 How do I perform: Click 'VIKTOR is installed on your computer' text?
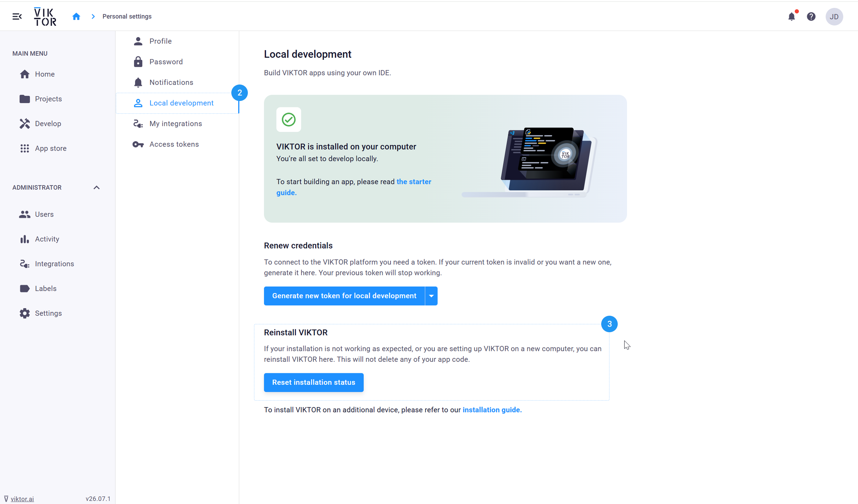[346, 147]
